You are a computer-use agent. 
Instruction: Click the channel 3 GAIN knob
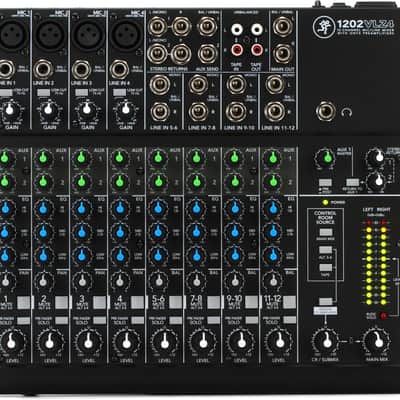[87, 110]
